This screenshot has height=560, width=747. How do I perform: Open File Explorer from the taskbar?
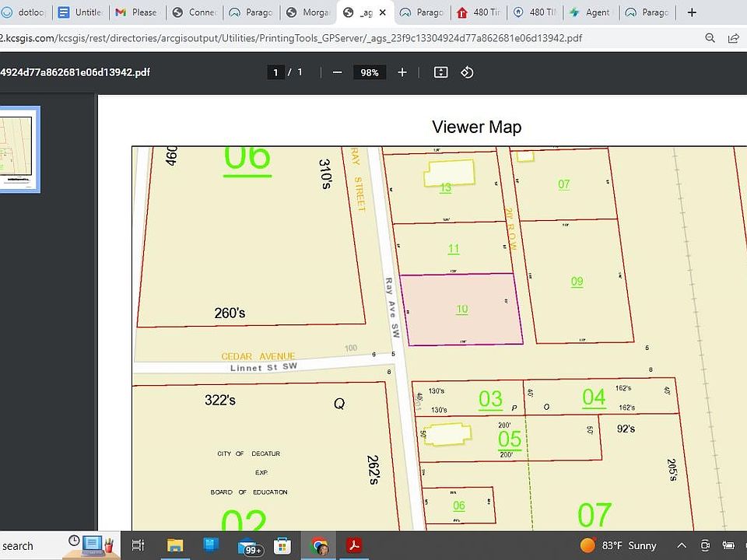pos(175,546)
